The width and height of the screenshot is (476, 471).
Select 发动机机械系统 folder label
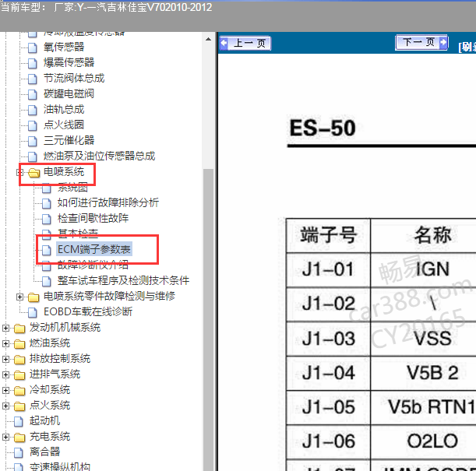(x=65, y=327)
